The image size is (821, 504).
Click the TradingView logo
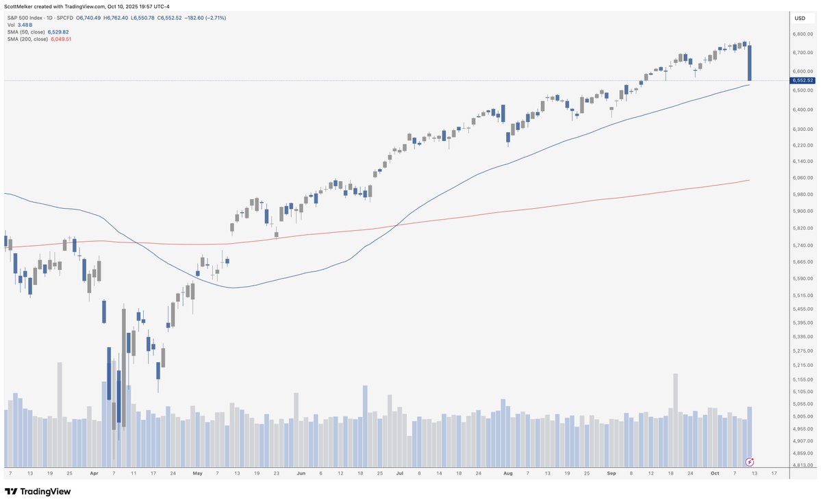[38, 491]
